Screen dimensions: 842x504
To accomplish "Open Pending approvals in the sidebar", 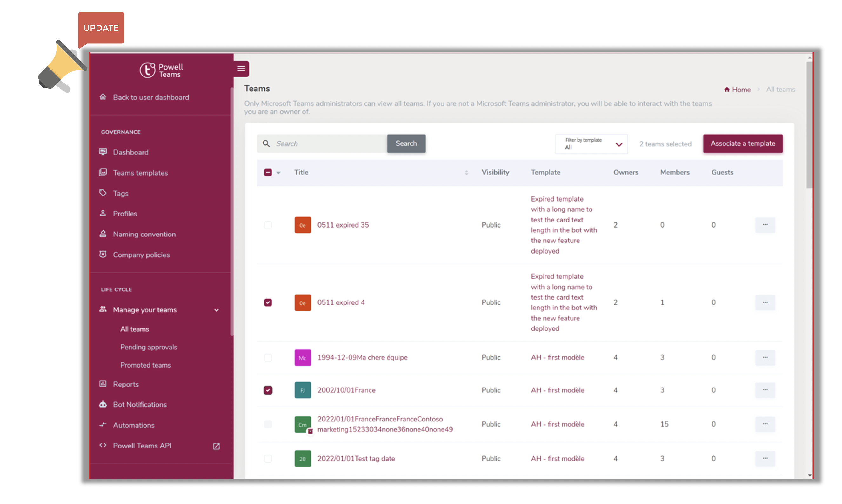I will pyautogui.click(x=148, y=347).
